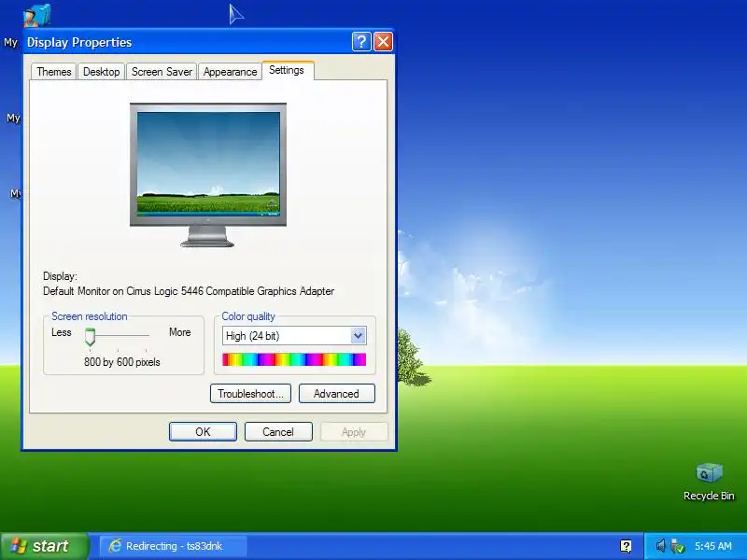The height and width of the screenshot is (560, 747).
Task: Close the Display Properties window
Action: [384, 42]
